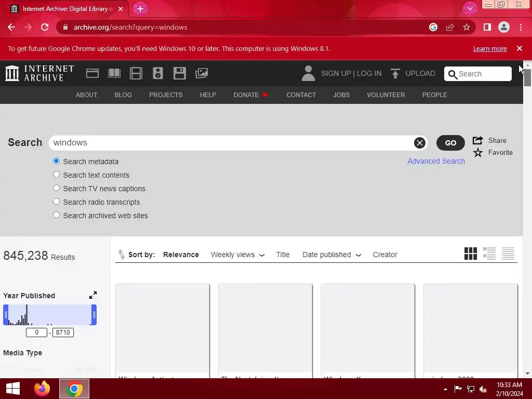Open Firefox from the taskbar
Screen dimensions: 532x399
coord(42,389)
